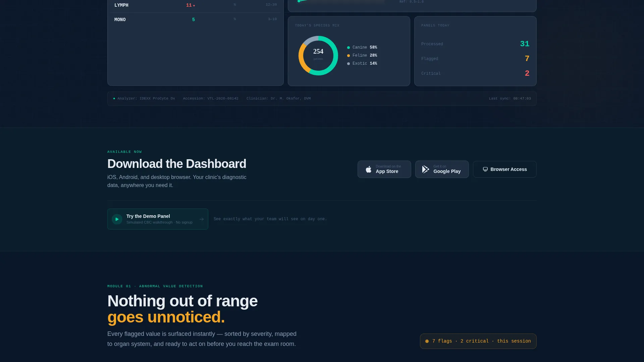Click the Flagged label in Panels Today

click(x=430, y=59)
